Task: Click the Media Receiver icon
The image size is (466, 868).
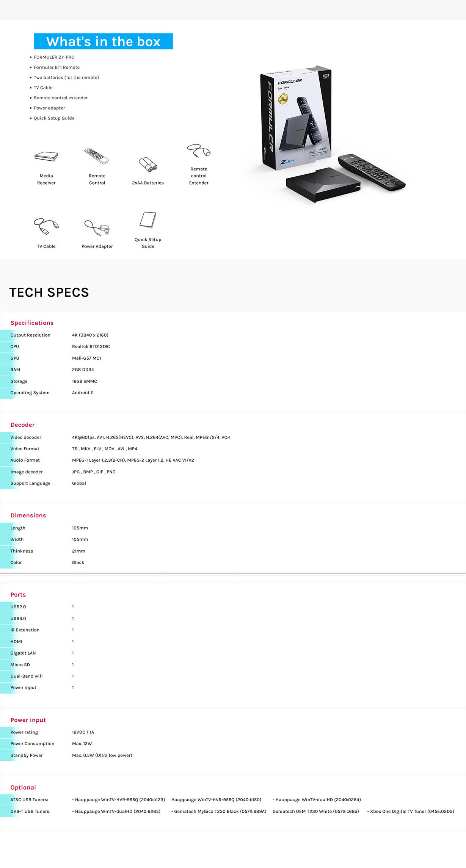Action: (46, 156)
